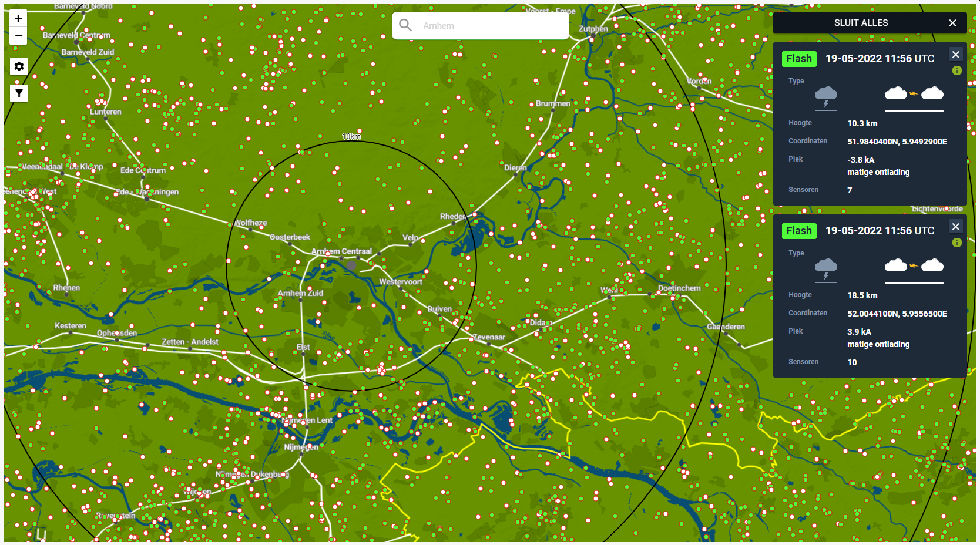Open info icon on first flash card

tap(956, 70)
